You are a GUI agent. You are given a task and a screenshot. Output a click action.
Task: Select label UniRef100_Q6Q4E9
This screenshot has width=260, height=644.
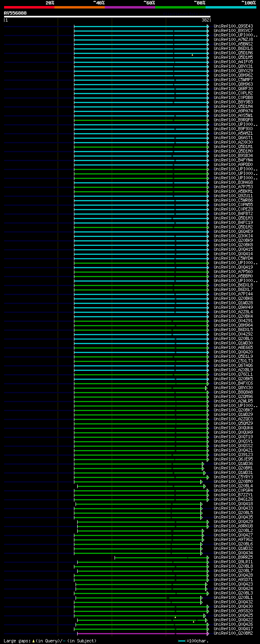pos(233,231)
